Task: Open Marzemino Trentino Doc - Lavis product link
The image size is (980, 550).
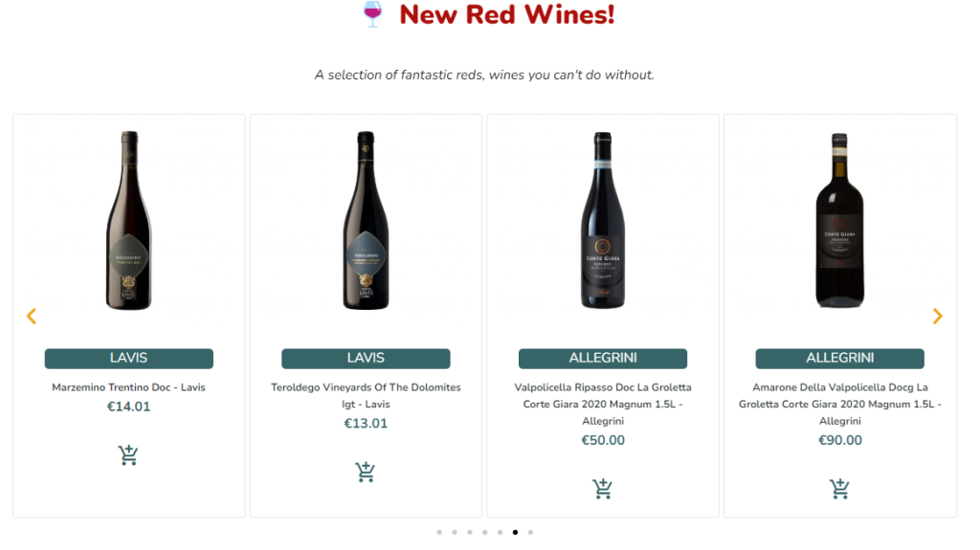Action: tap(128, 387)
